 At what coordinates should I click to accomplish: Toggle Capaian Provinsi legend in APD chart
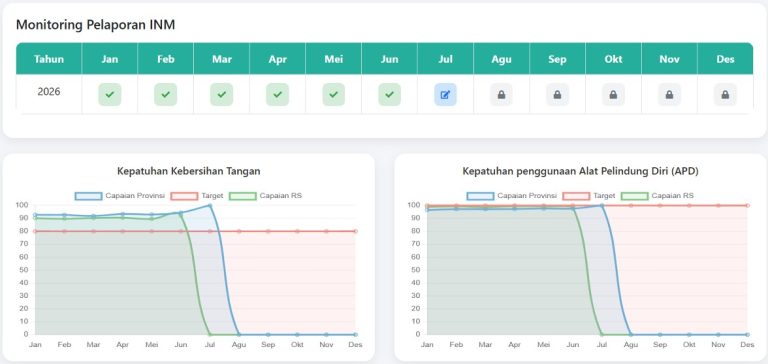pos(511,196)
